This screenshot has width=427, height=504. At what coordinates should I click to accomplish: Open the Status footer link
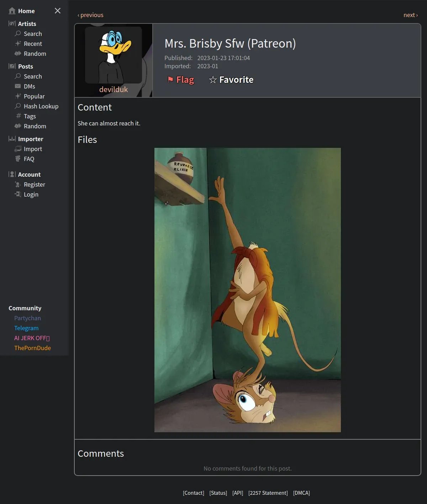[218, 493]
